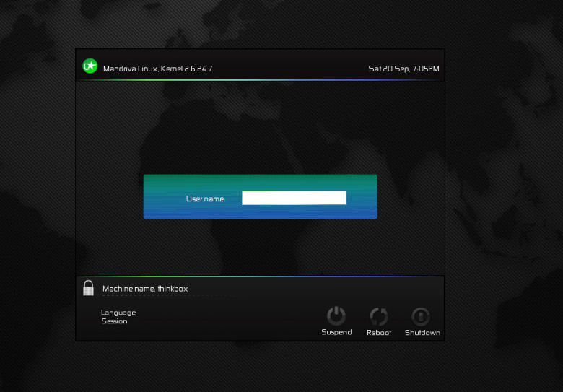563x392 pixels.
Task: Click the green Mandriva star logo
Action: coord(90,66)
